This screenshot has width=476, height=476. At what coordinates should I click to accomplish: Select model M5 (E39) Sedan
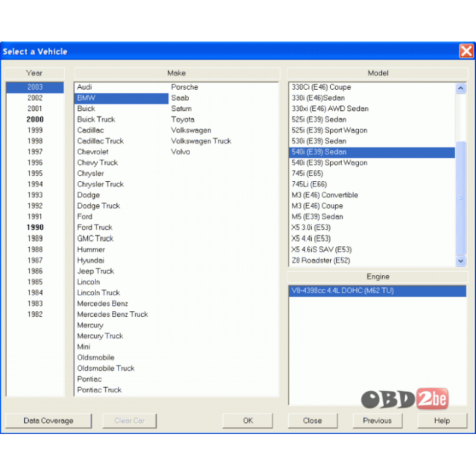pyautogui.click(x=372, y=217)
